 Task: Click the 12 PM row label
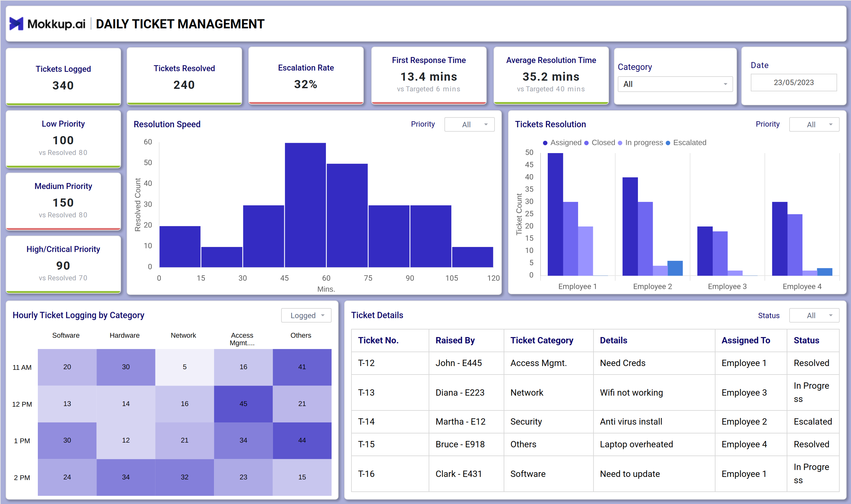(22, 404)
